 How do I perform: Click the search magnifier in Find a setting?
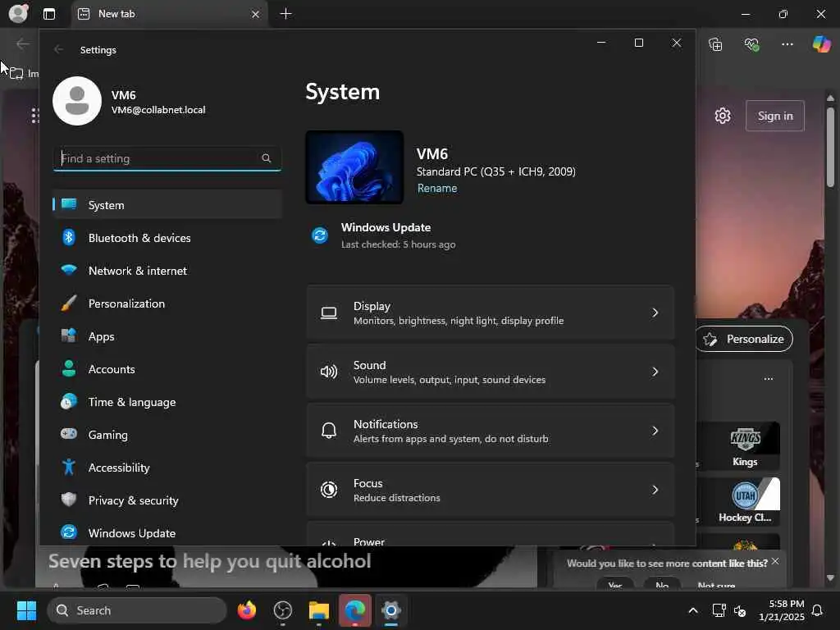(x=267, y=158)
